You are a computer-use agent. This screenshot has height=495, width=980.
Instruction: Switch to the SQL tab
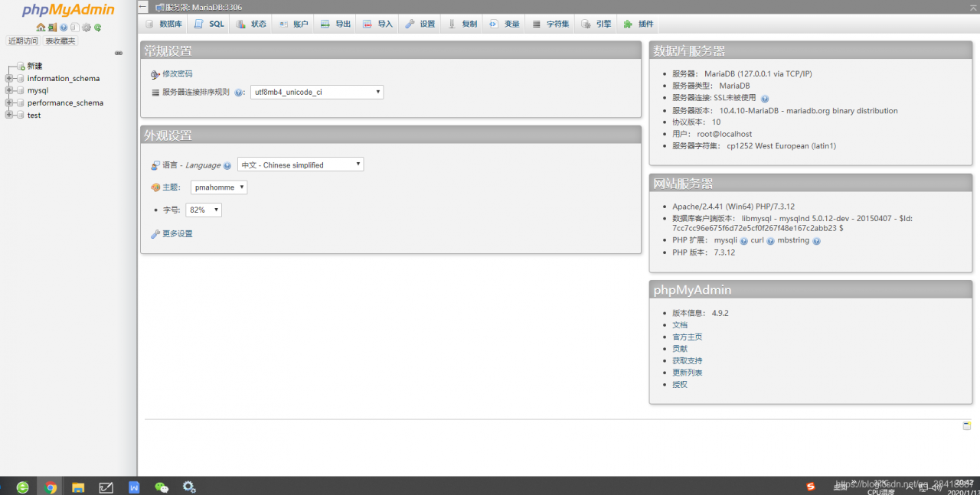(209, 24)
